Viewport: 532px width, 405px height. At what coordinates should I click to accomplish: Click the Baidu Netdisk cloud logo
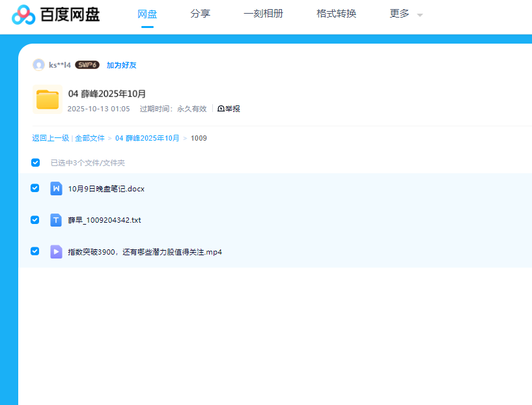point(23,14)
